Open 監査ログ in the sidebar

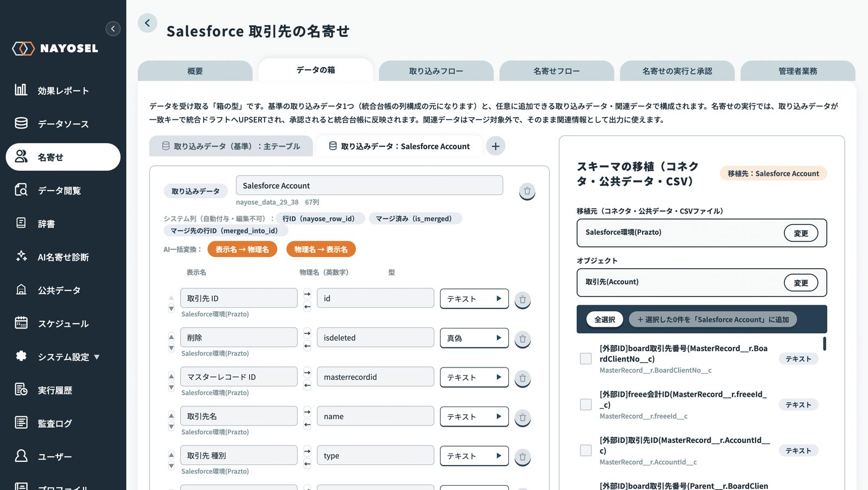coord(63,423)
